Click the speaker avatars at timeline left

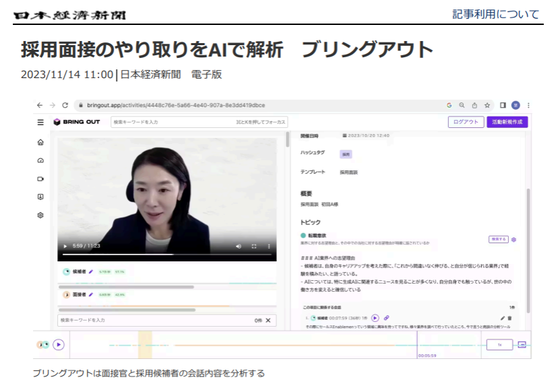(x=43, y=345)
